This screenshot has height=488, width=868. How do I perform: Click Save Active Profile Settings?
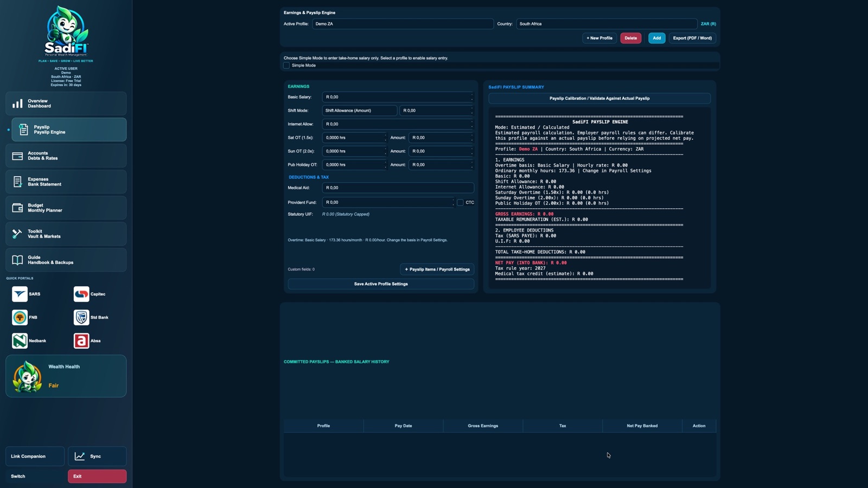coord(381,284)
